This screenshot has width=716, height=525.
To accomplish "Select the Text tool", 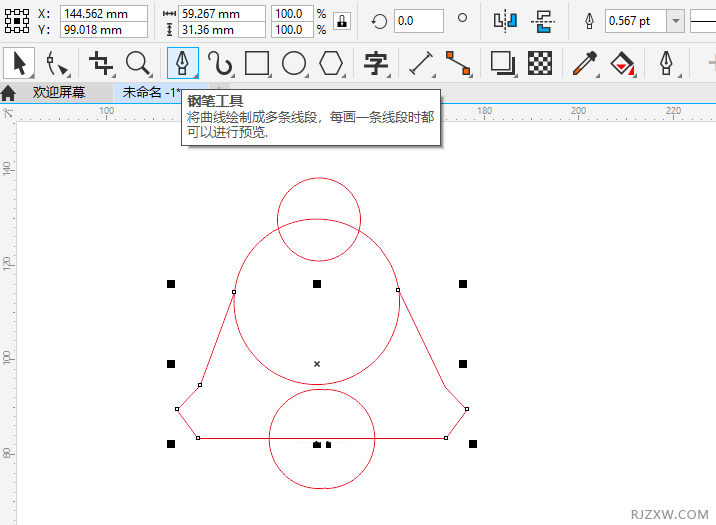I will (x=376, y=63).
